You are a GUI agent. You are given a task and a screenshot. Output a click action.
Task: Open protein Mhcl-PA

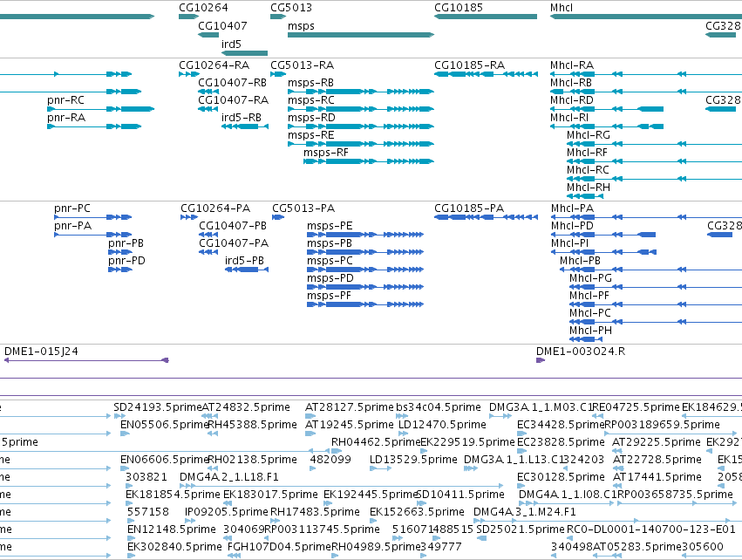point(572,208)
